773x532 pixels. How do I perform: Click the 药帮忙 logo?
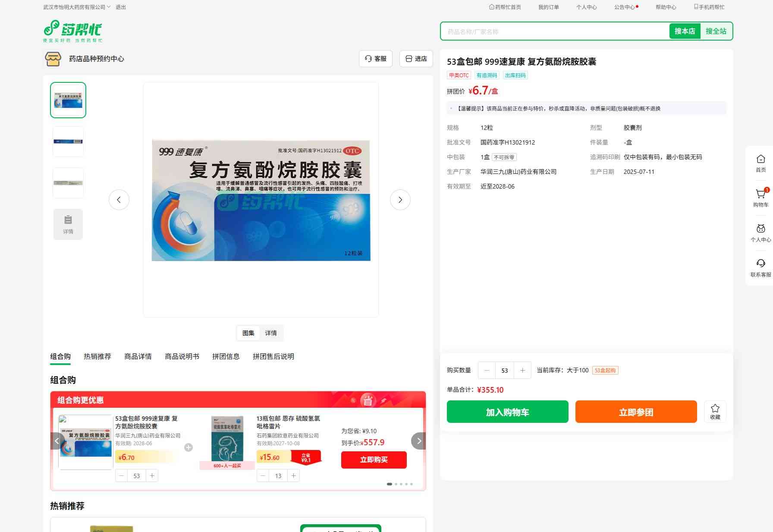click(x=73, y=31)
